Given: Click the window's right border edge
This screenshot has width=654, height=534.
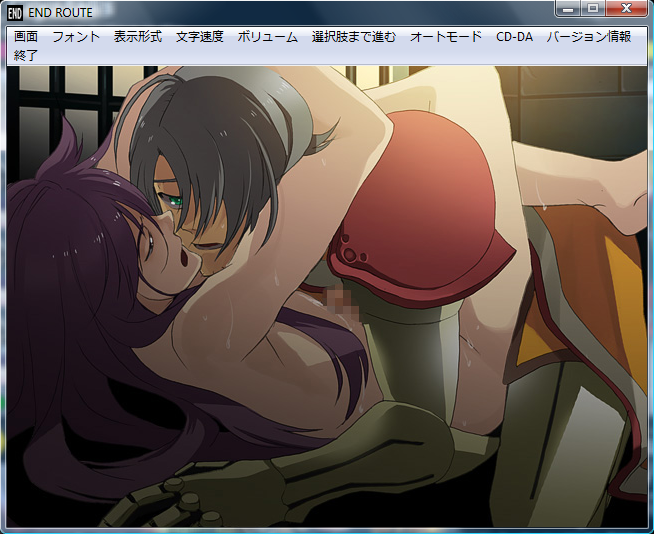Looking at the screenshot, I should click(650, 300).
